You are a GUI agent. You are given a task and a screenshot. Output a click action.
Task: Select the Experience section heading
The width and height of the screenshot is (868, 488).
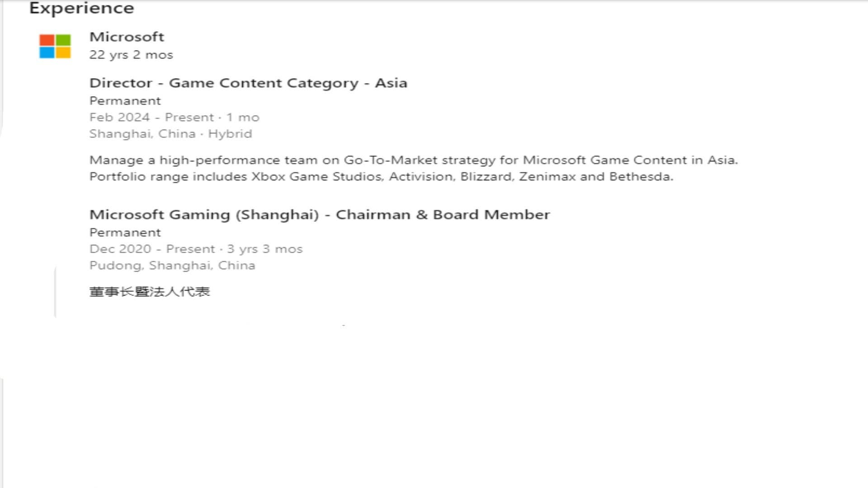click(81, 8)
